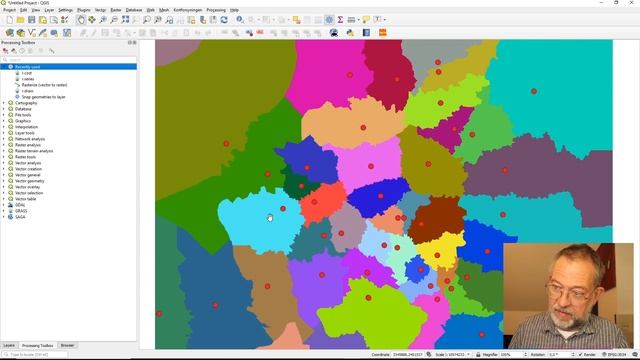This screenshot has height=360, width=640.
Task: Open the Raster menu
Action: point(116,10)
